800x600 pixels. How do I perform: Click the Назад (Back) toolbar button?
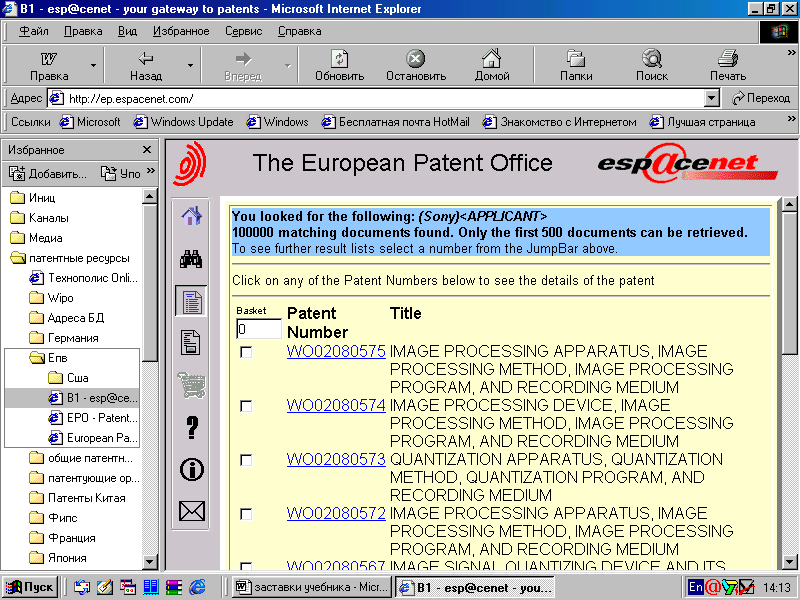146,65
